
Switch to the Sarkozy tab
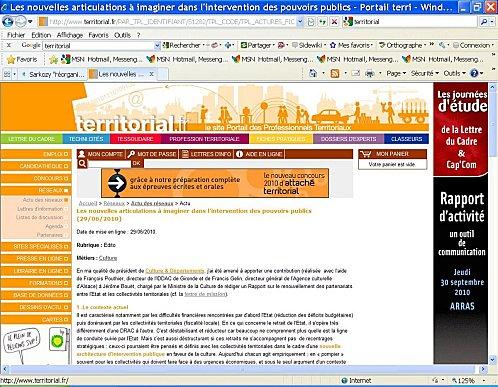click(x=53, y=74)
